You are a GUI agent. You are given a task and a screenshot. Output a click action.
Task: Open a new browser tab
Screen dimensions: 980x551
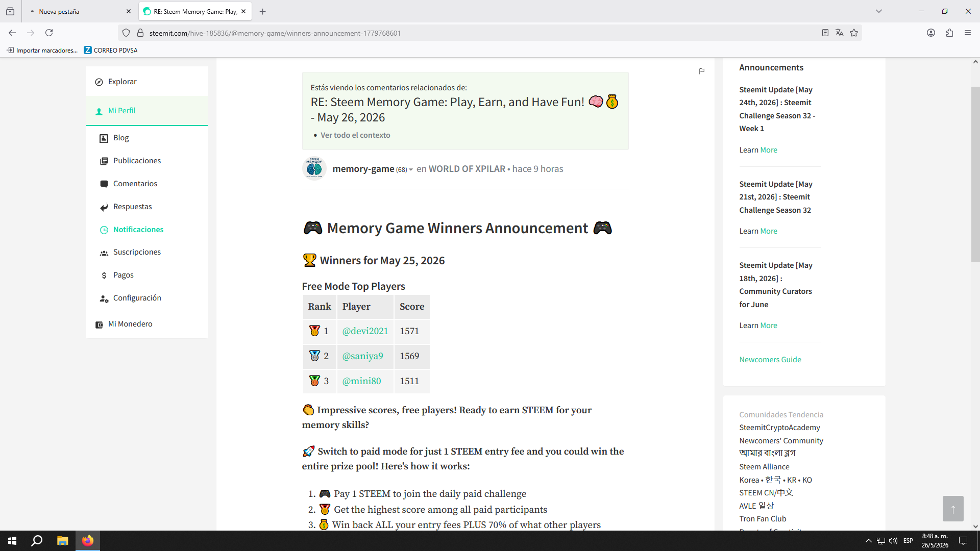262,11
